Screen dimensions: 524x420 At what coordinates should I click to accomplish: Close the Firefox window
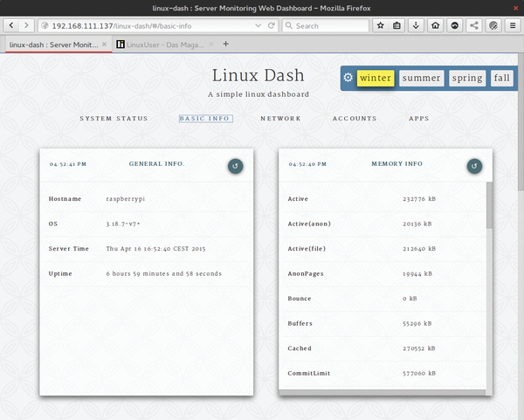point(515,8)
